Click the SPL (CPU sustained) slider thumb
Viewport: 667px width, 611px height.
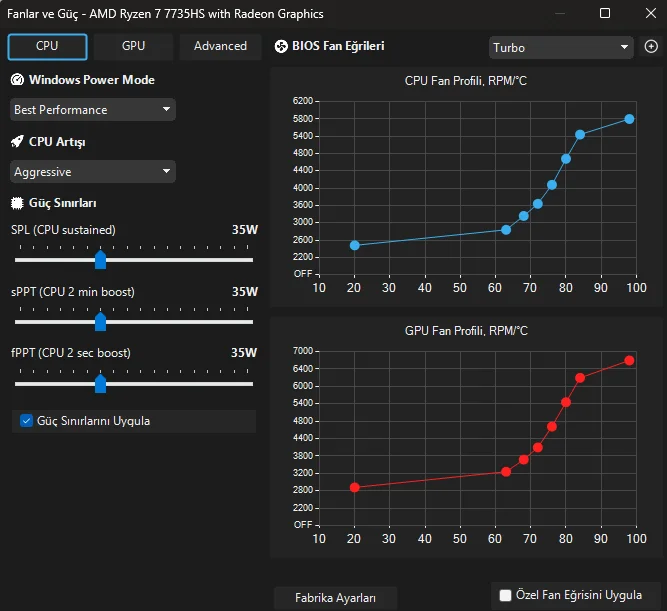pyautogui.click(x=100, y=260)
